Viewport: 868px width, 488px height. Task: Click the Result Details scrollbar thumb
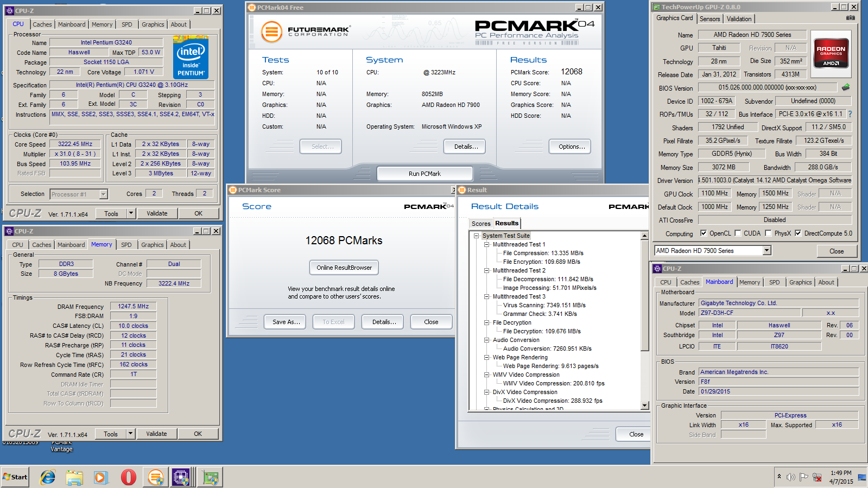645,296
